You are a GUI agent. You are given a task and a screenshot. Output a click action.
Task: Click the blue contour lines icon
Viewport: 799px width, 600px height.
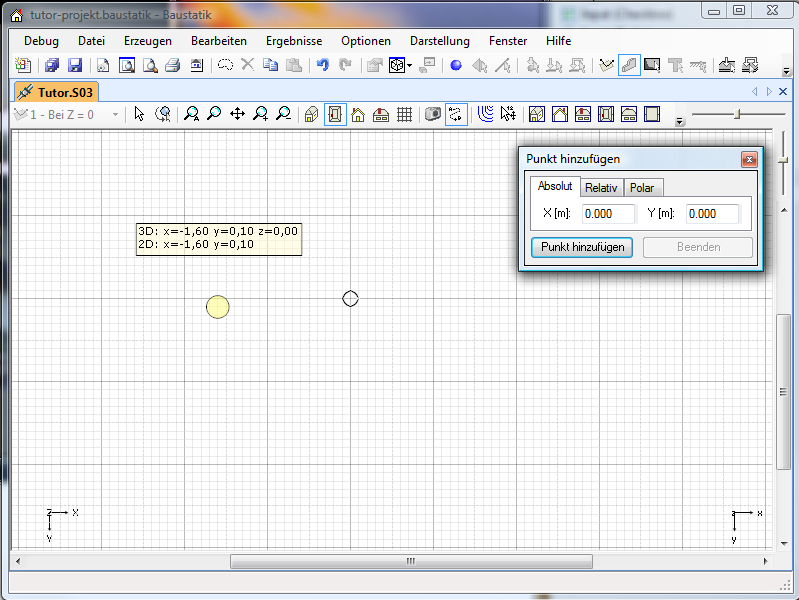pos(485,114)
